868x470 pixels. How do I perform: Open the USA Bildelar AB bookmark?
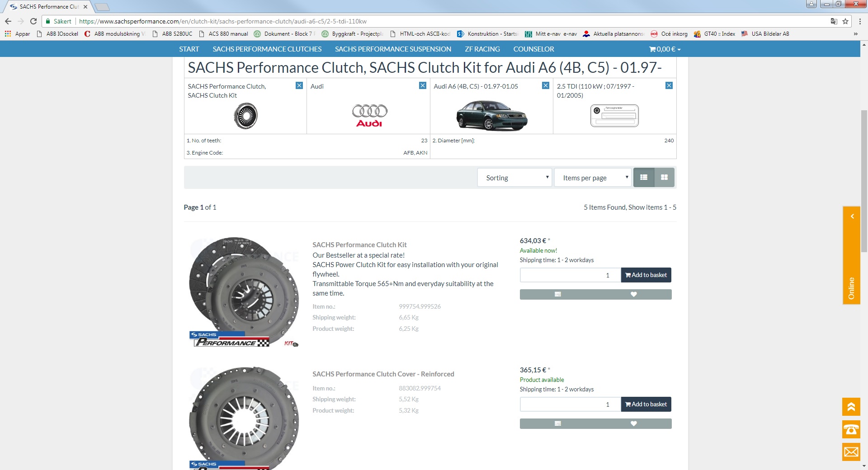click(765, 34)
